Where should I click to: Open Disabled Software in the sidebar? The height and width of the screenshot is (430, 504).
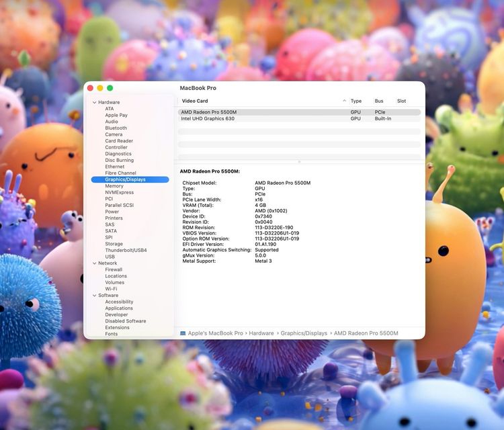[x=126, y=320]
